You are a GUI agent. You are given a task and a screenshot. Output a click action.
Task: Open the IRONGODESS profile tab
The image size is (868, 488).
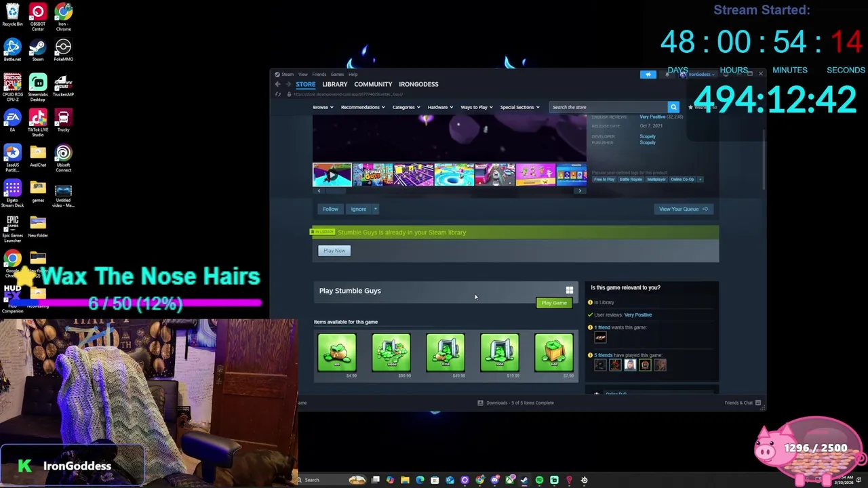[418, 84]
